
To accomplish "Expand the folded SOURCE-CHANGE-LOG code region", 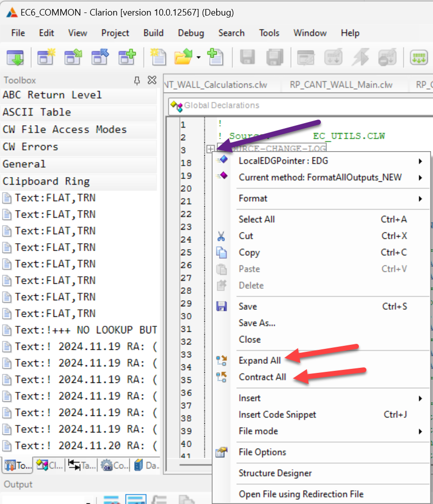I will click(x=210, y=149).
